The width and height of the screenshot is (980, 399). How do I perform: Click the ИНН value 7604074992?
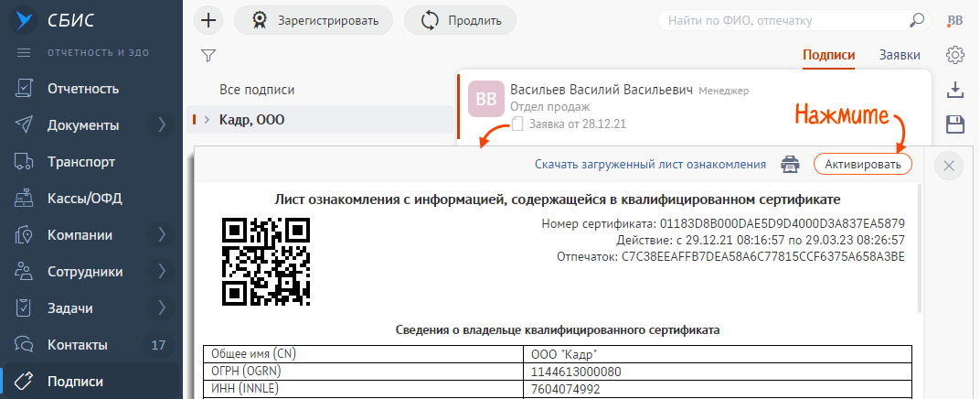pyautogui.click(x=566, y=389)
